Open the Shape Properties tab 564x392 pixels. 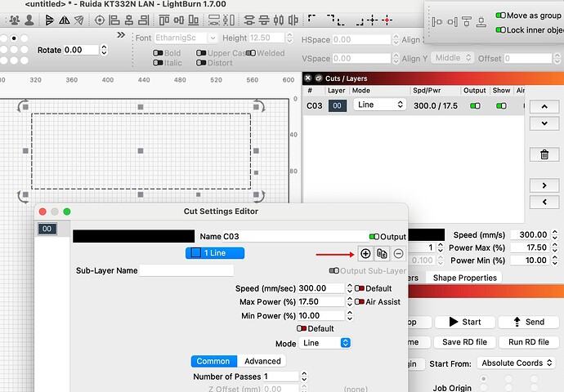point(464,278)
